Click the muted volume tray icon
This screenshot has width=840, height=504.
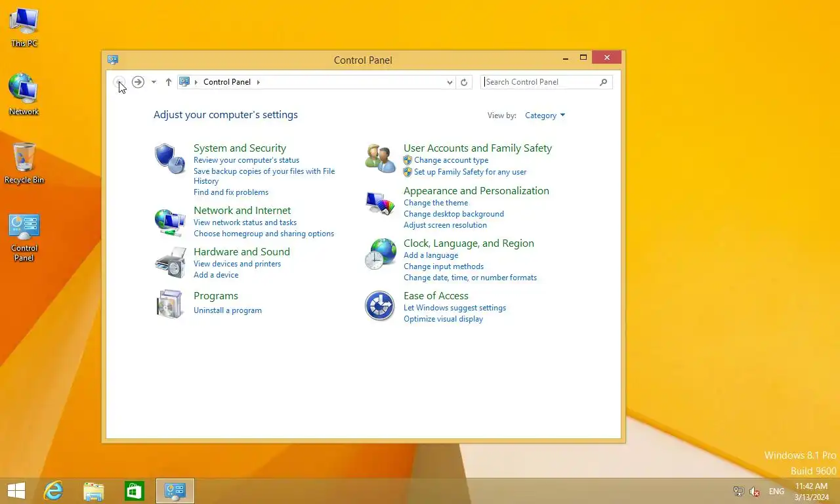coord(755,492)
